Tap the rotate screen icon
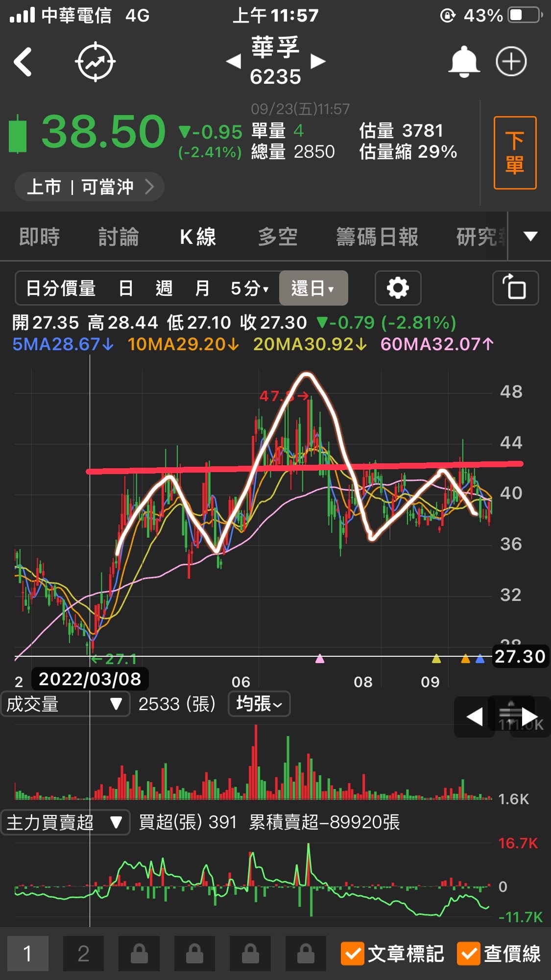 (515, 288)
